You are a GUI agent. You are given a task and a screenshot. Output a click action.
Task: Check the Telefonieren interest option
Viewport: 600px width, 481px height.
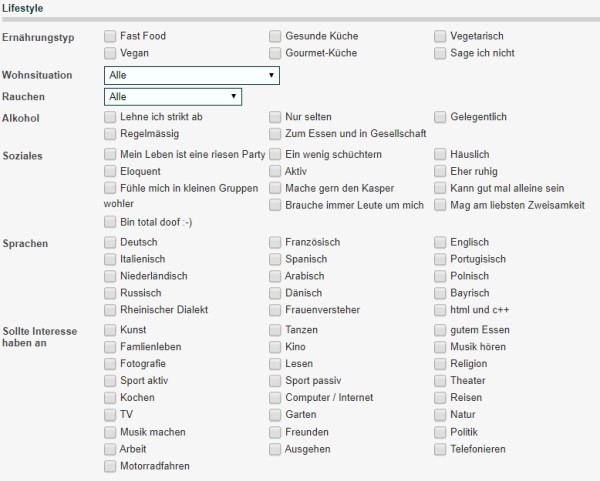click(440, 449)
